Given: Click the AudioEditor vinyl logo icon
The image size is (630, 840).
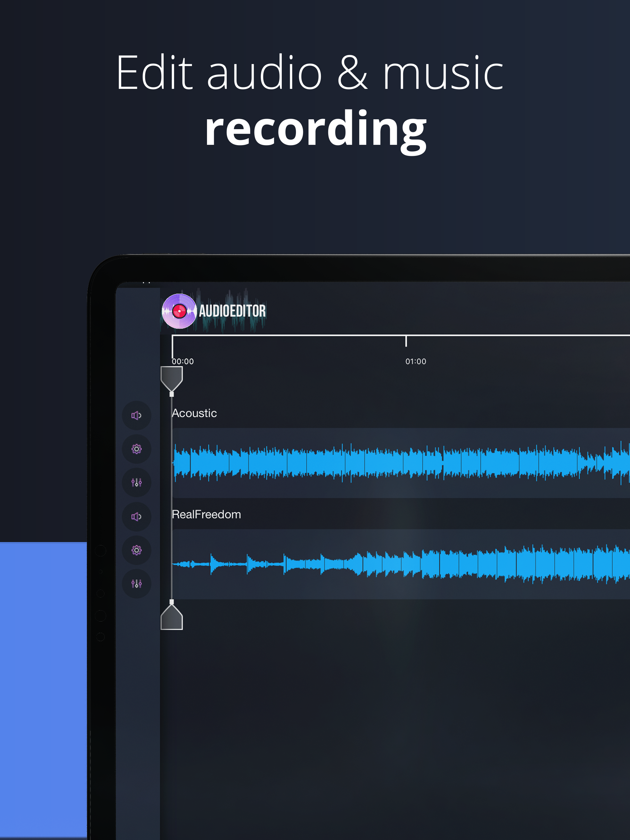Looking at the screenshot, I should [179, 311].
